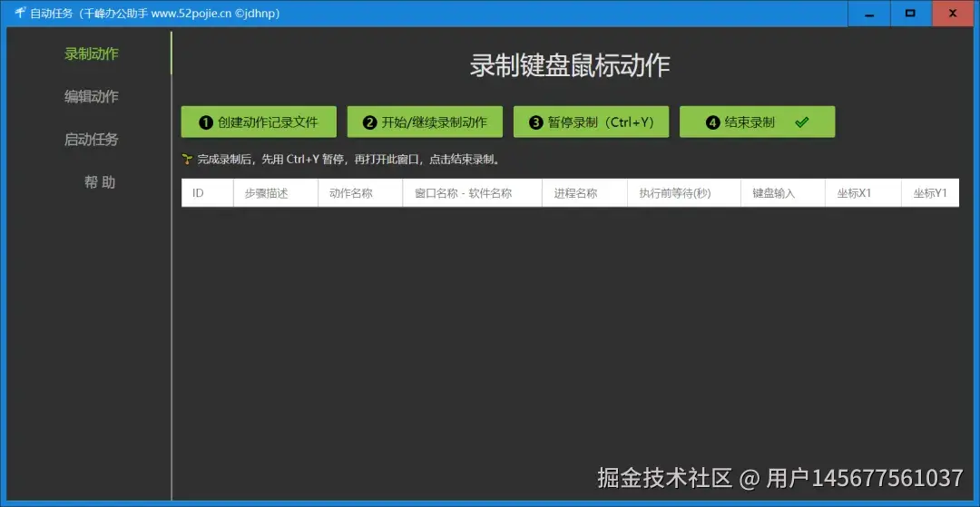Click 开始/继续录制动作 button
980x507 pixels.
[x=425, y=122]
